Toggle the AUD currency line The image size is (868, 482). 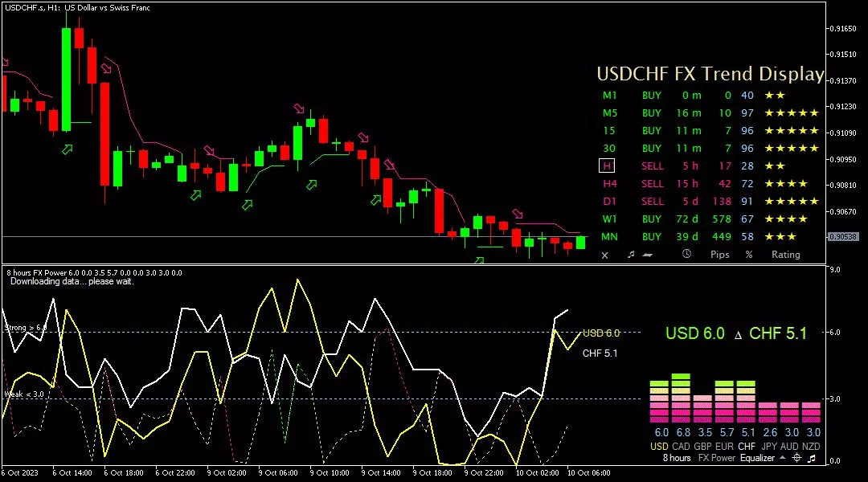[x=789, y=447]
